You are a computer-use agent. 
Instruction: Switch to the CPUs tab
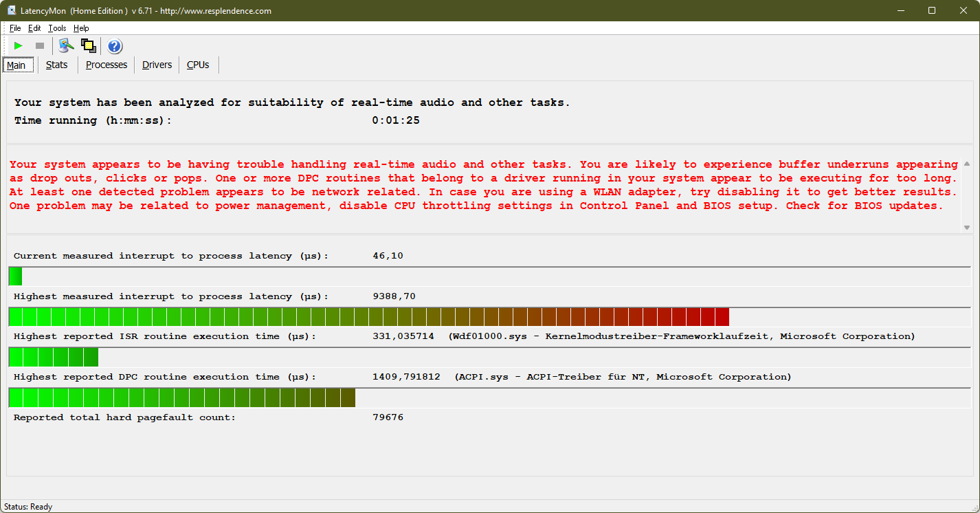pyautogui.click(x=198, y=65)
